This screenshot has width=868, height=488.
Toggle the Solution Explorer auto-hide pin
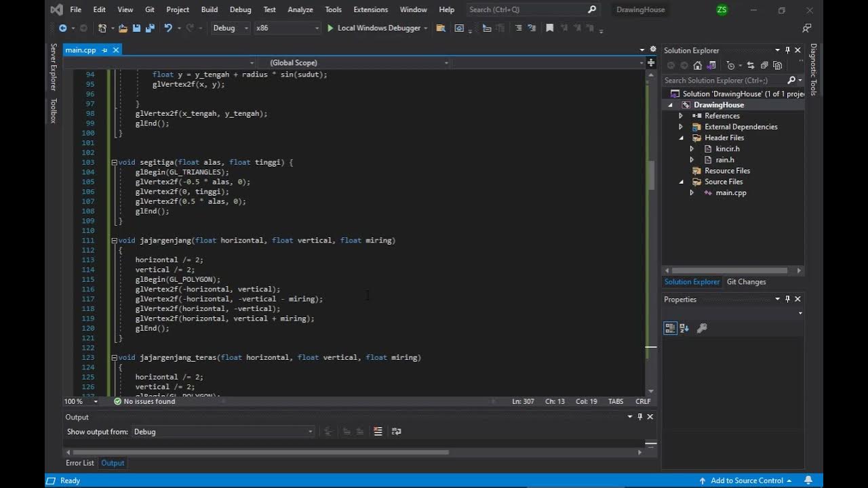click(x=787, y=50)
